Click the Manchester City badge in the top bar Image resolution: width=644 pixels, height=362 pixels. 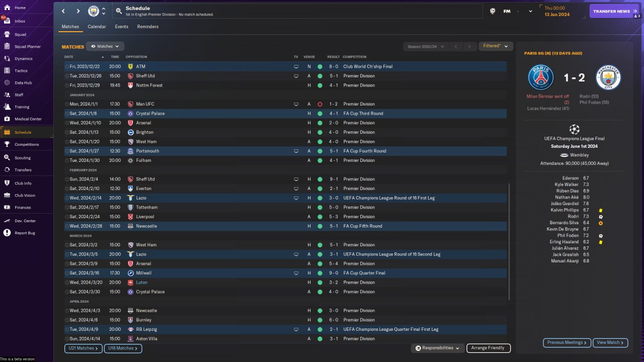pos(94,11)
